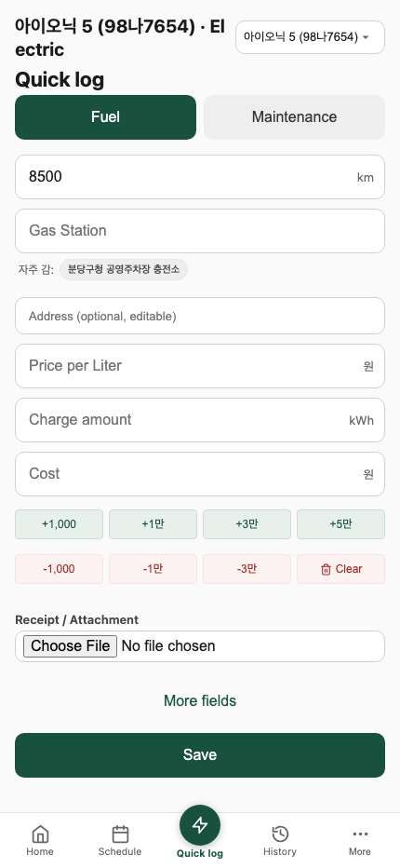Tap the Quick log lightning icon
Viewport: 400px width, 868px height.
point(200,825)
